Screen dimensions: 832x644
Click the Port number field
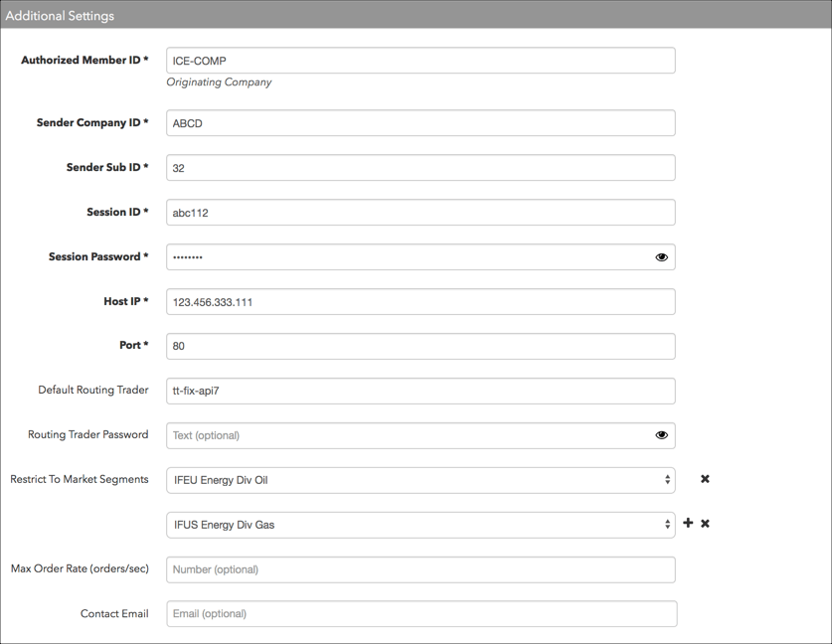point(420,347)
